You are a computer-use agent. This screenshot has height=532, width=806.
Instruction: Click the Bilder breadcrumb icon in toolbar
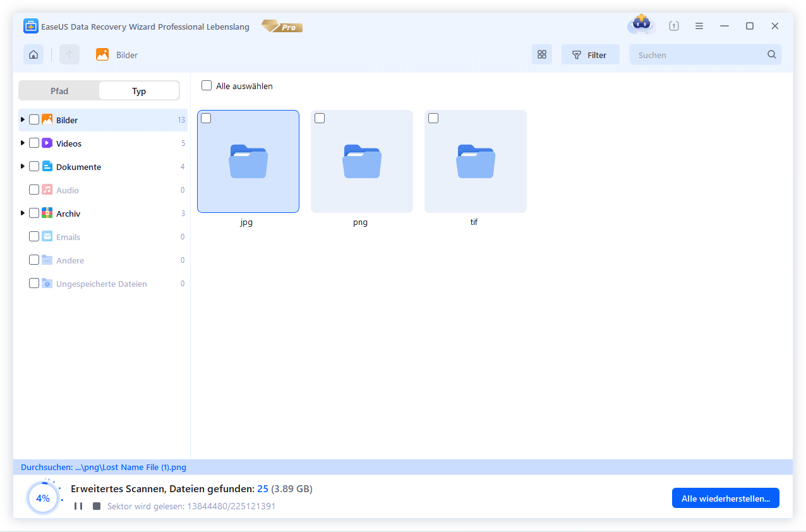pos(102,55)
